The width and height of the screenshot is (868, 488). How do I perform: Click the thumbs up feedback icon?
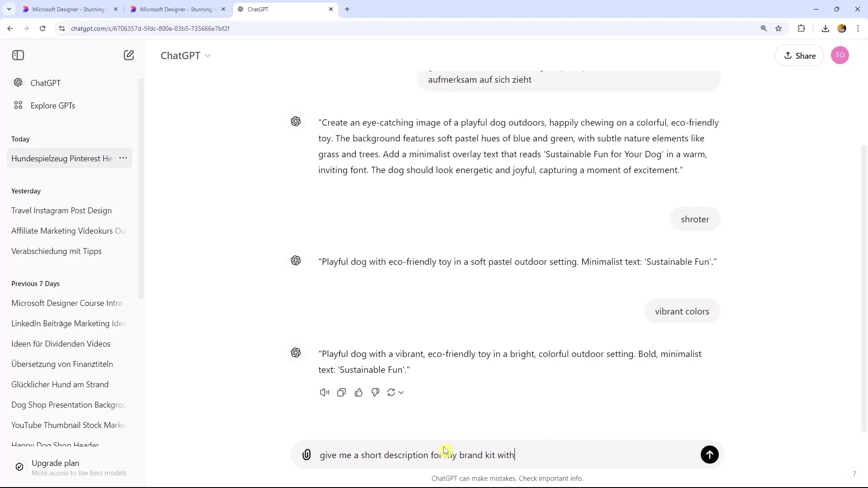[359, 392]
